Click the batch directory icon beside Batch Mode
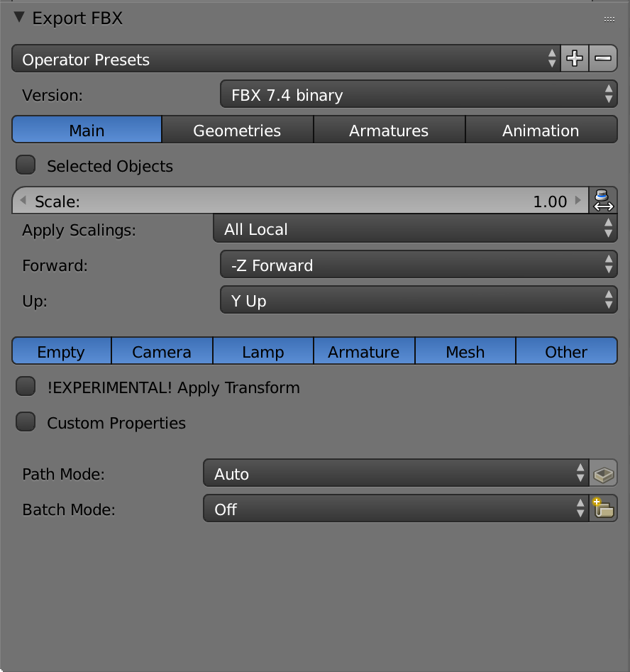Viewport: 630px width, 672px height. pyautogui.click(x=604, y=508)
